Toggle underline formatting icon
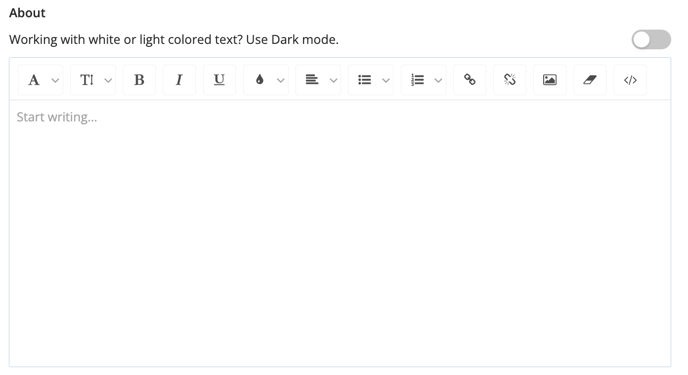 (x=219, y=80)
